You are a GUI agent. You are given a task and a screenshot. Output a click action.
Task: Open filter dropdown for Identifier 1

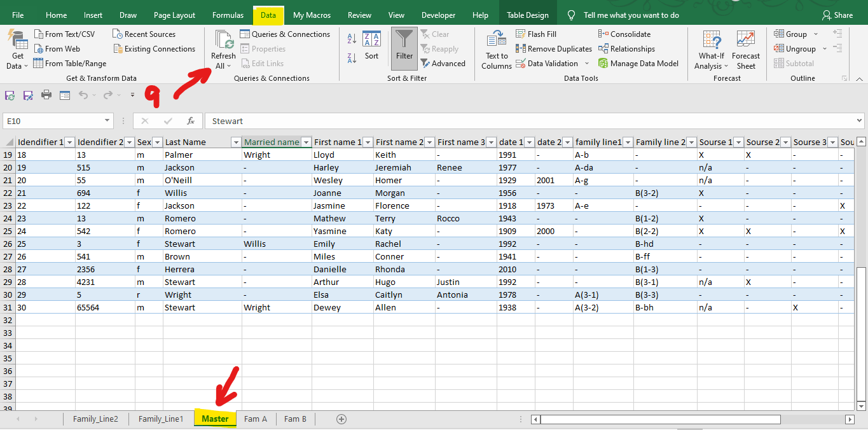coord(70,142)
